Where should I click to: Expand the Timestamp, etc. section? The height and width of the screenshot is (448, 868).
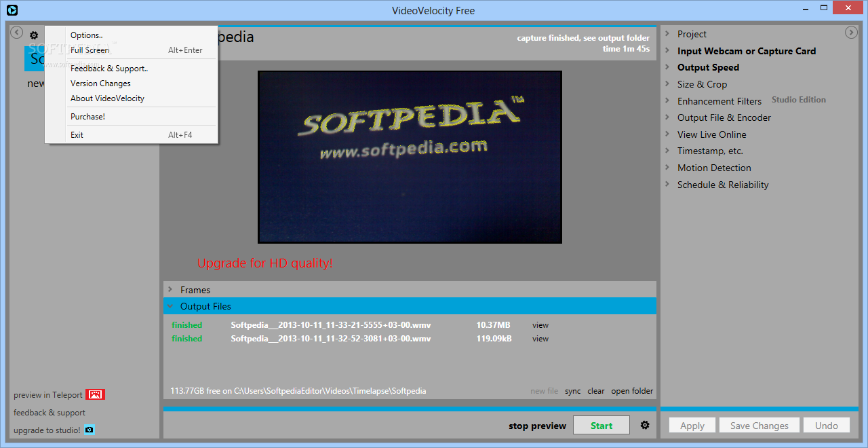[710, 151]
